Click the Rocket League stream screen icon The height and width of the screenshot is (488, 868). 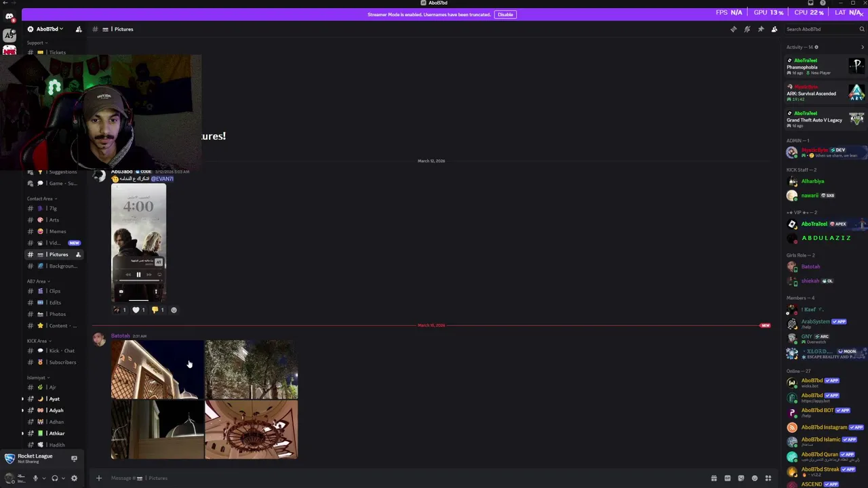(74, 458)
